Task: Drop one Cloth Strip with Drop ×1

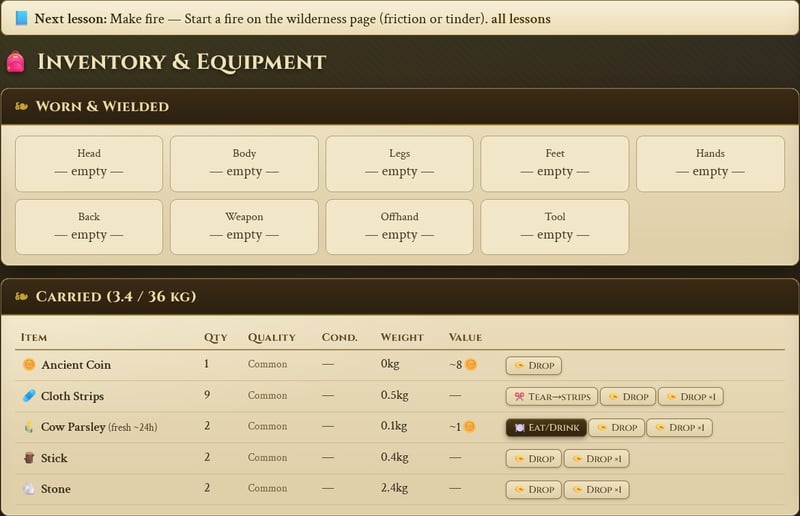Action: pos(691,397)
